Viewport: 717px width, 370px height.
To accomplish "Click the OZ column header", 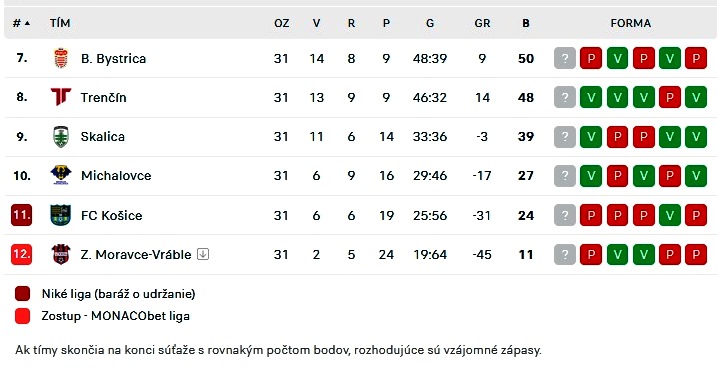I will pyautogui.click(x=282, y=23).
